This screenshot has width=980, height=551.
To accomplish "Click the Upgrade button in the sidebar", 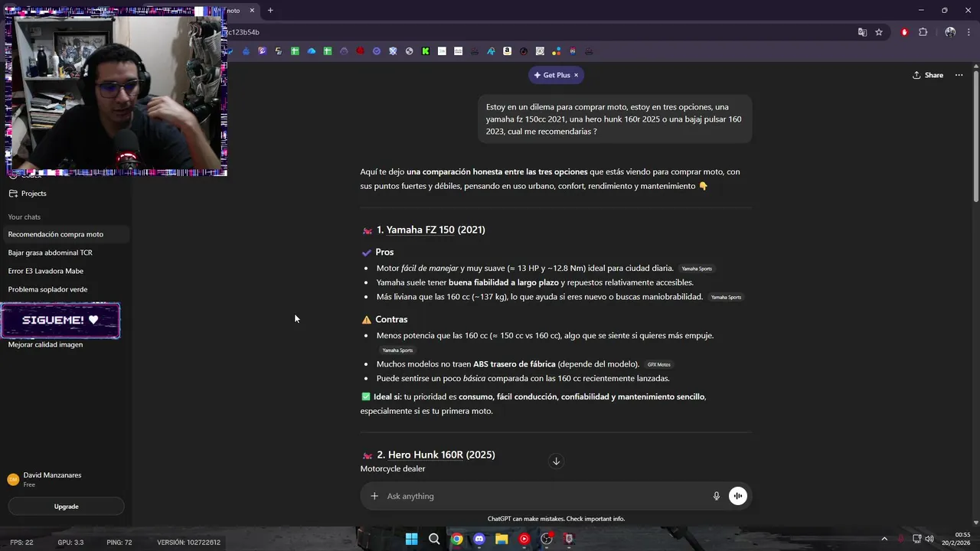I will click(x=66, y=507).
